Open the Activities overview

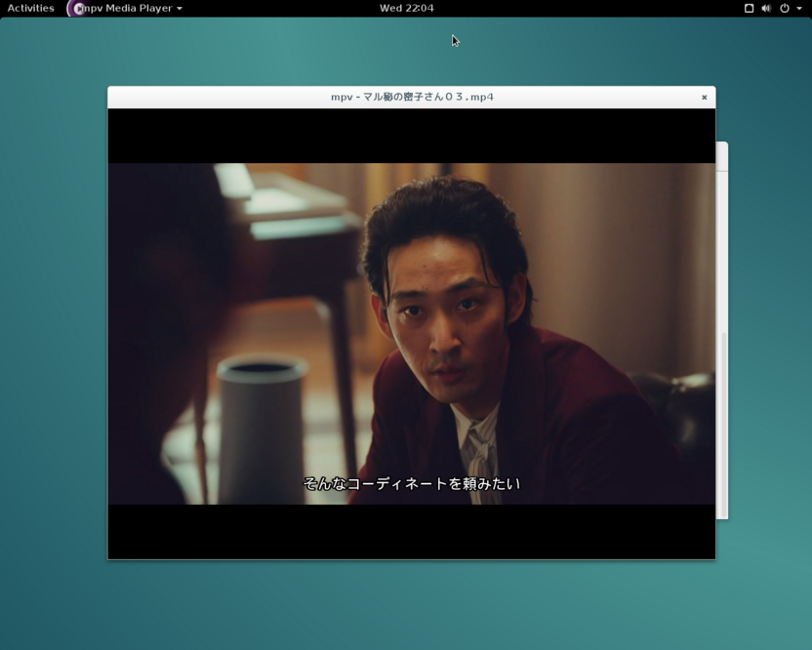30,8
